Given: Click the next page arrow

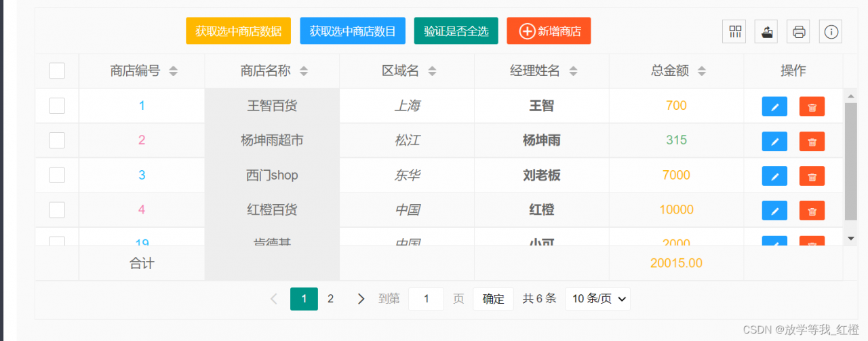Looking at the screenshot, I should 361,299.
